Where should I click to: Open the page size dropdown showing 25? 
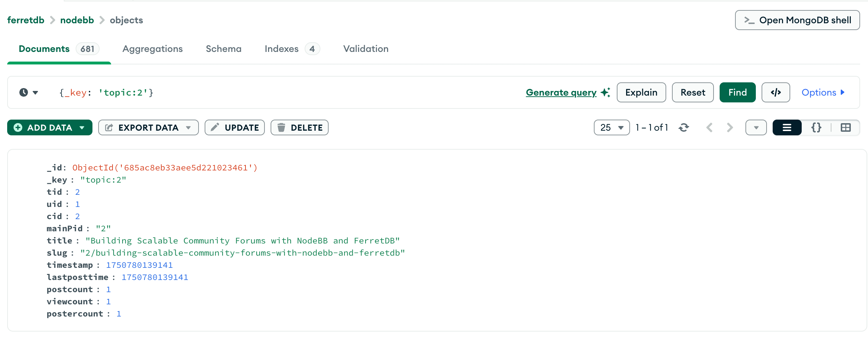click(x=611, y=127)
